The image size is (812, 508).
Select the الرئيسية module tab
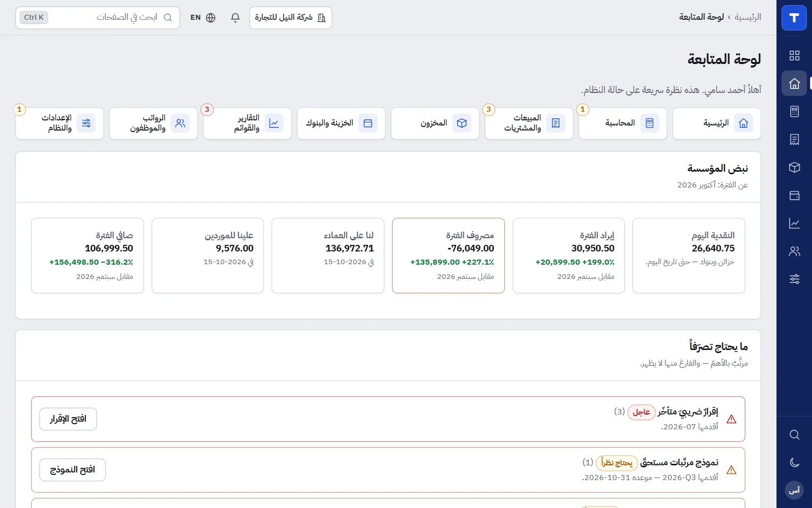[x=717, y=123]
